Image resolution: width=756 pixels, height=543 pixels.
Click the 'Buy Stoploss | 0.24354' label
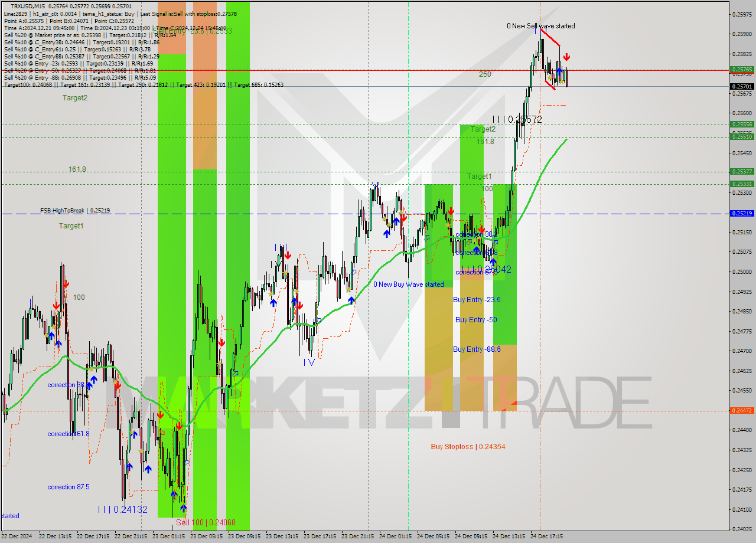point(468,447)
